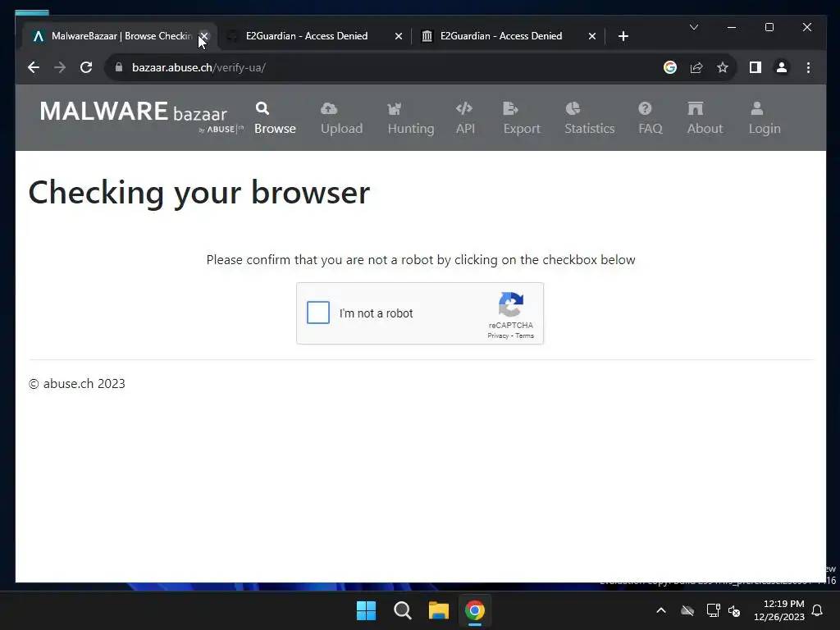Click the Export file icon
Screen dimensions: 840x630
pos(510,109)
